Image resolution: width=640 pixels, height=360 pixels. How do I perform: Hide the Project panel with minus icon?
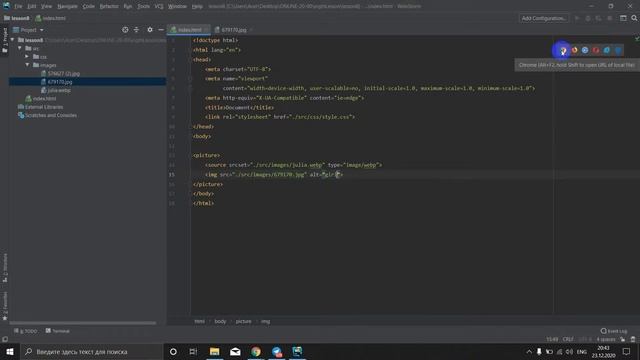[x=161, y=30]
